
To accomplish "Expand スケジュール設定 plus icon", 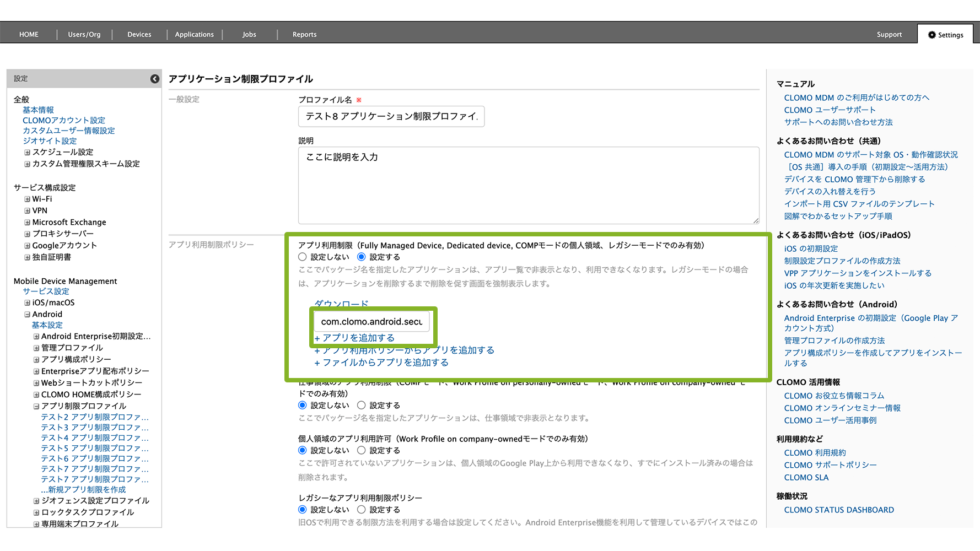I will point(27,152).
